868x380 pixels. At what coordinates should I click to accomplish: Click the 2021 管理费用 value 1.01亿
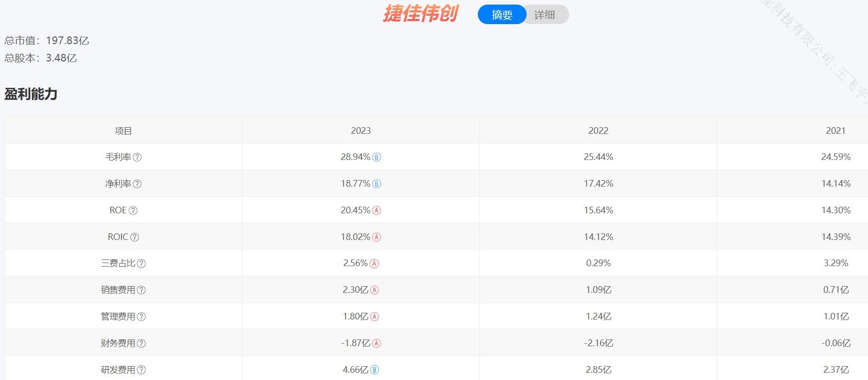(836, 316)
